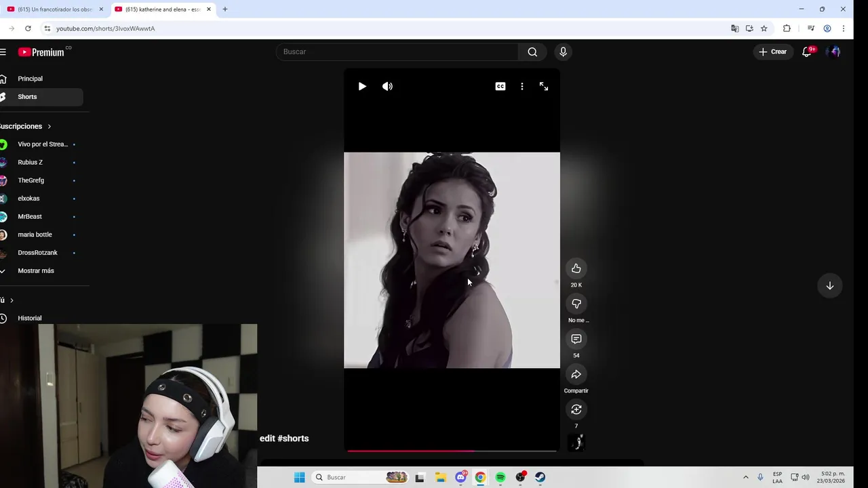
Task: Mute the Shorts video volume
Action: point(387,86)
